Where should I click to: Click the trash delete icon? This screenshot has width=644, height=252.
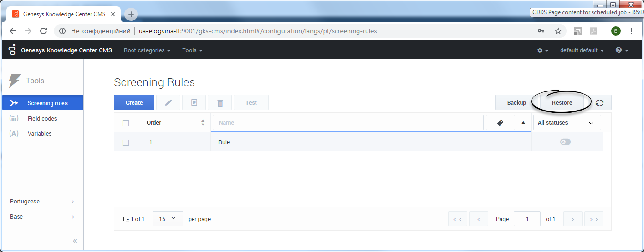click(220, 103)
